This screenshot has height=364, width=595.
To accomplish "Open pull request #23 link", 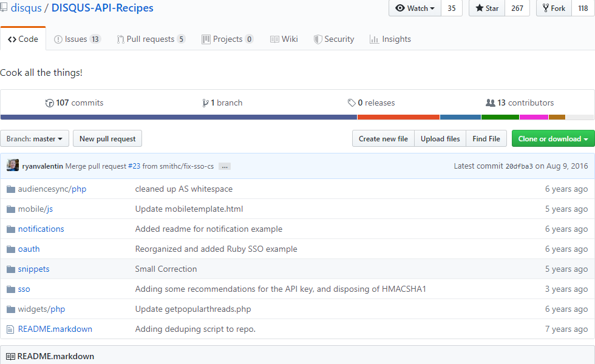I will [134, 166].
